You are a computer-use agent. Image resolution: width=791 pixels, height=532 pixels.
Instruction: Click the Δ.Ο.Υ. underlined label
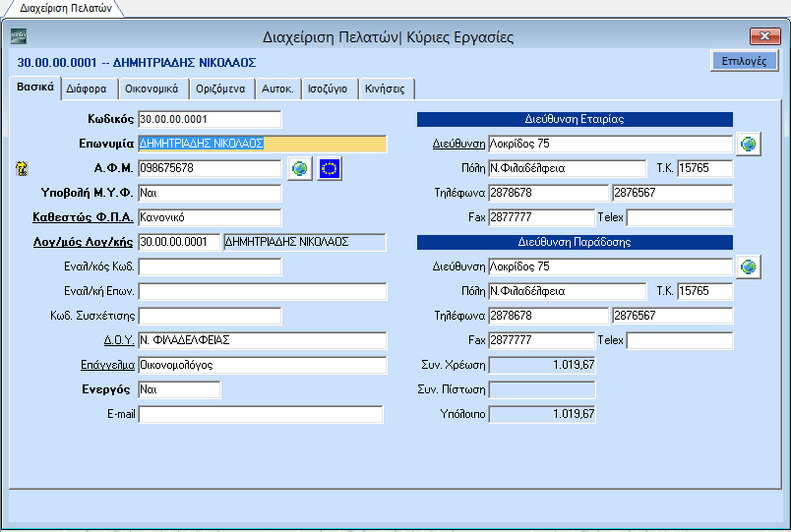(x=119, y=340)
